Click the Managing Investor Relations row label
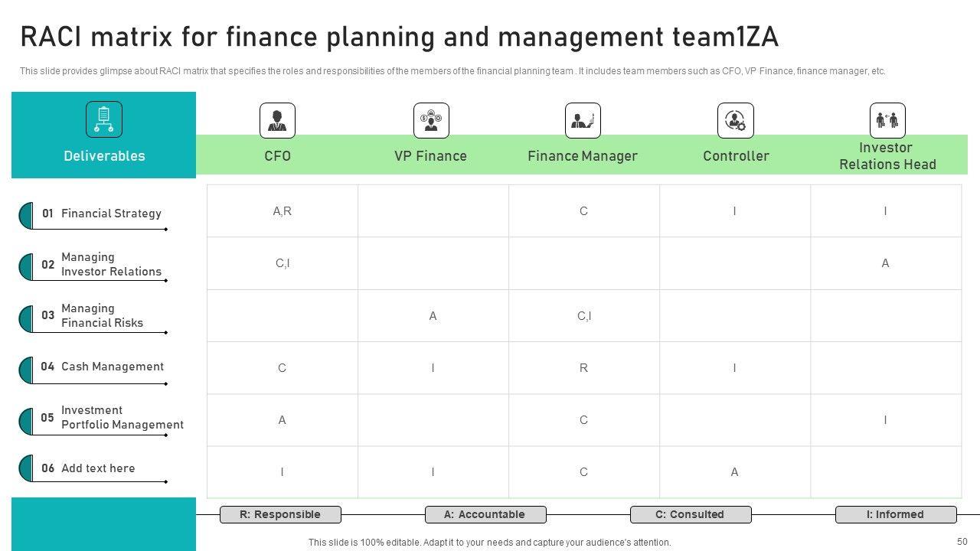The height and width of the screenshot is (551, 980). point(111,265)
